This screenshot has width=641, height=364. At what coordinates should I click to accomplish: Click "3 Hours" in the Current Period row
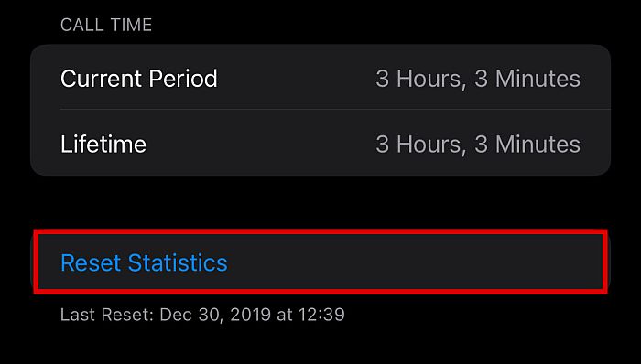click(420, 80)
